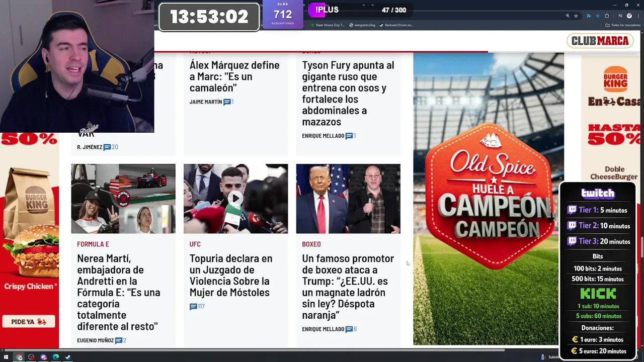Select the BOXEO label above the Trump article

pos(311,244)
